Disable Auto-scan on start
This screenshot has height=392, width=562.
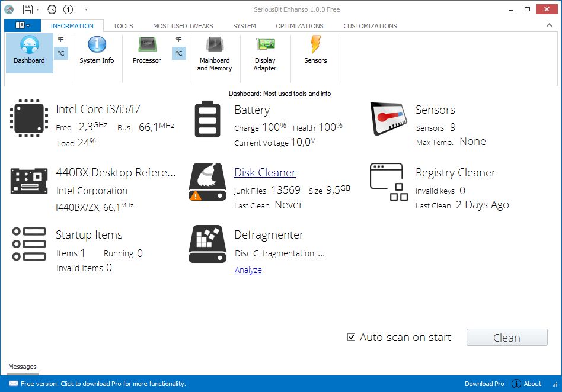(351, 337)
